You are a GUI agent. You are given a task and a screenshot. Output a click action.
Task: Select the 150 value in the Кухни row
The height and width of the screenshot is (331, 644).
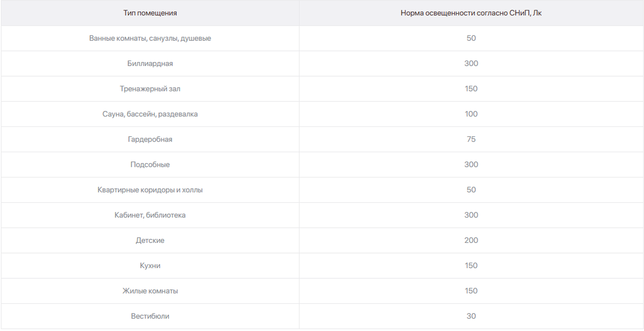coord(471,265)
